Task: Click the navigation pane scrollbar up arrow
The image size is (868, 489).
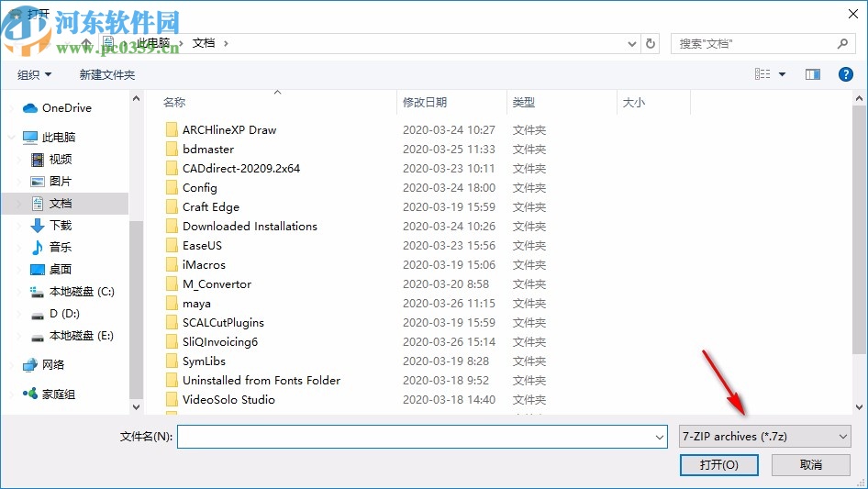Action: click(136, 98)
